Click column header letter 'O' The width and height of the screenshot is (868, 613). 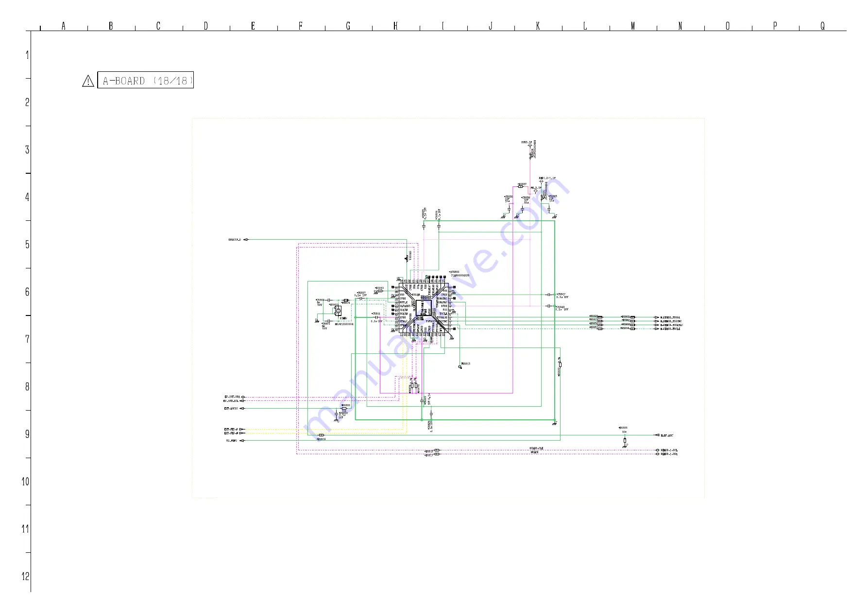pos(728,26)
